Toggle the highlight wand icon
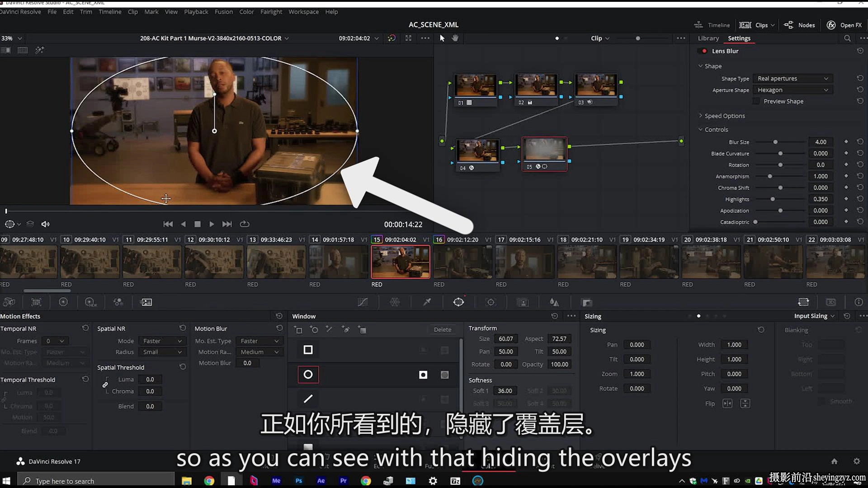868x488 pixels. pyautogui.click(x=40, y=50)
